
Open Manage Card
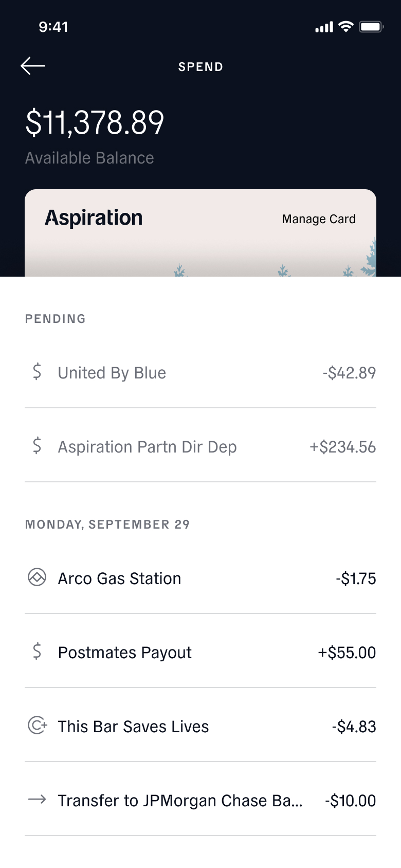point(319,219)
